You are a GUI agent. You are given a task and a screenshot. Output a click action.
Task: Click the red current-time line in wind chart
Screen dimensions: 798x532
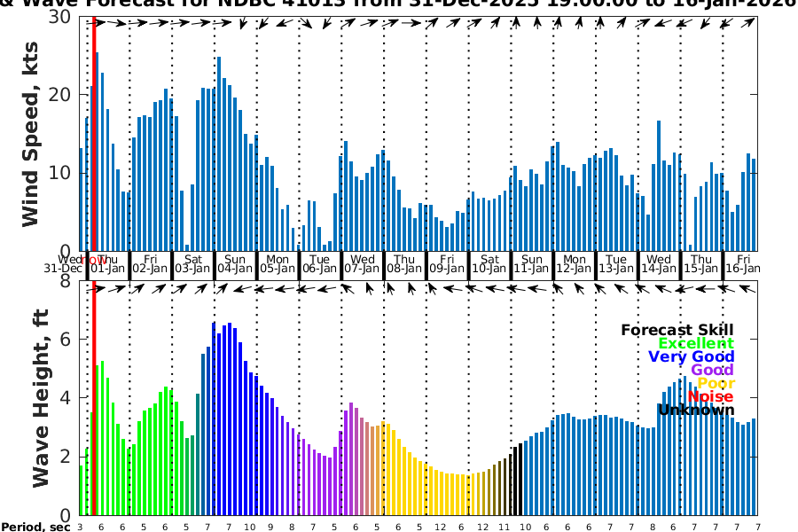point(94,133)
